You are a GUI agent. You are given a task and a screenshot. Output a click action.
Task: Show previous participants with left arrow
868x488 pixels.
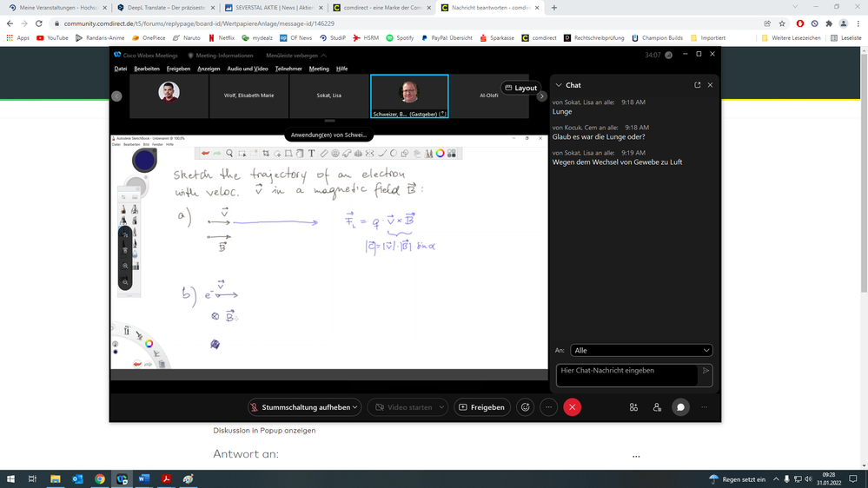coord(116,96)
